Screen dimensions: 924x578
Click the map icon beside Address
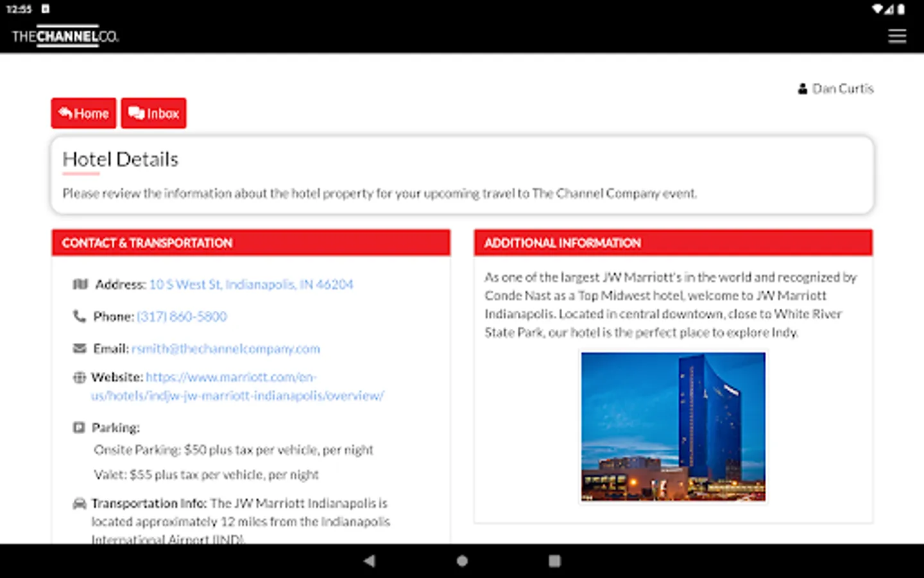(80, 284)
